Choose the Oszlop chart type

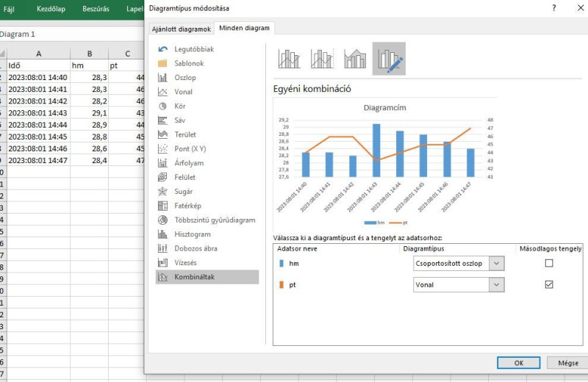(x=207, y=78)
